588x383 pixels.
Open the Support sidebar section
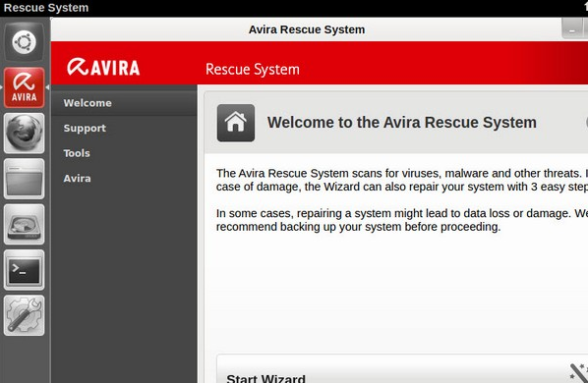tap(124, 128)
